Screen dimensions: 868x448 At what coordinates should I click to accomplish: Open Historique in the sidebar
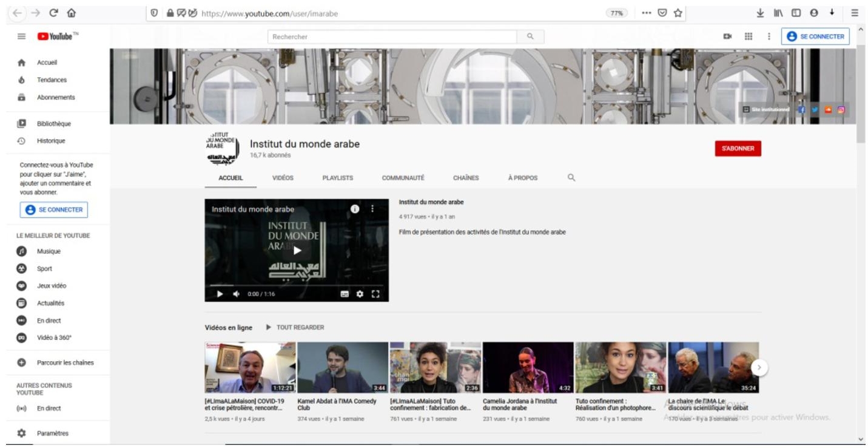tap(51, 141)
